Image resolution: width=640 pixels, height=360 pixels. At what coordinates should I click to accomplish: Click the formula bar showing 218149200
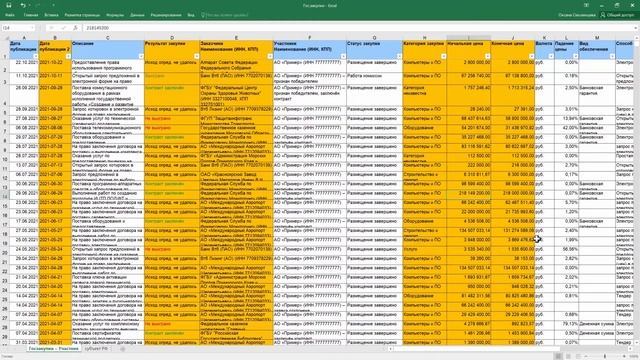(x=359, y=28)
